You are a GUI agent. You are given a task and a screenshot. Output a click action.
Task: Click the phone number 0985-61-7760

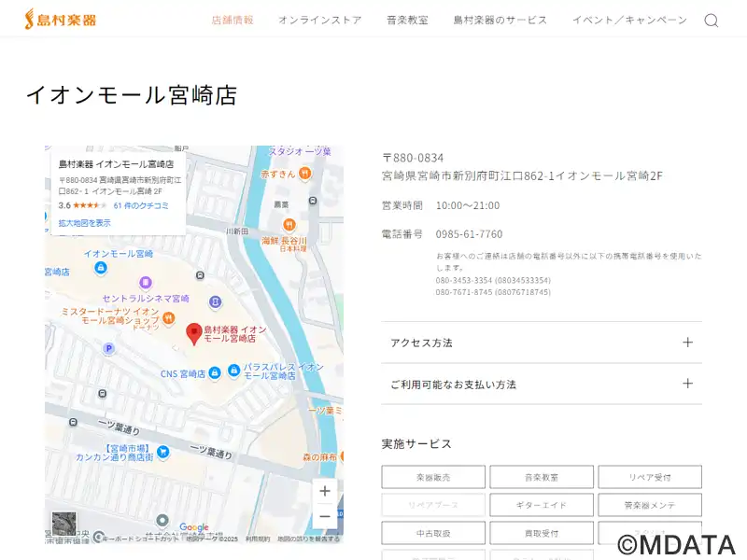tap(470, 234)
